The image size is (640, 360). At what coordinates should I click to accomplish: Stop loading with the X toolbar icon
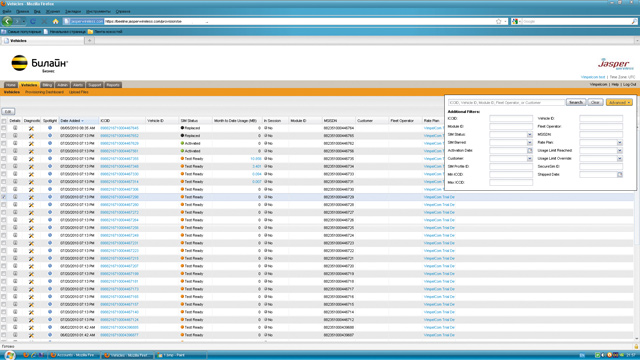(44, 21)
